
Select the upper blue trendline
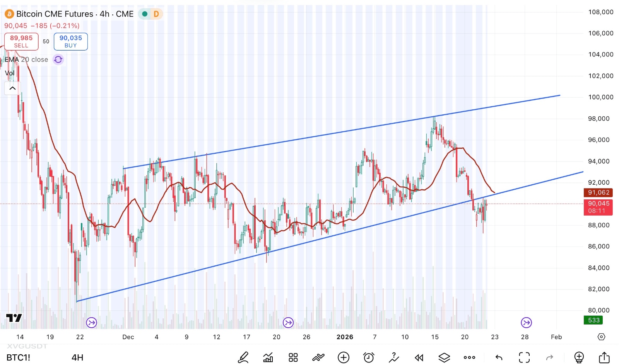[342, 132]
